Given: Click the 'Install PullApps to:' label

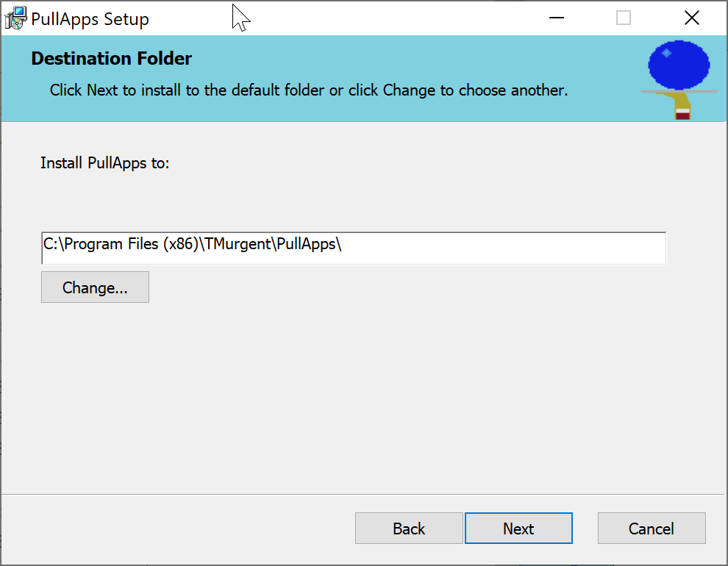Looking at the screenshot, I should [105, 163].
